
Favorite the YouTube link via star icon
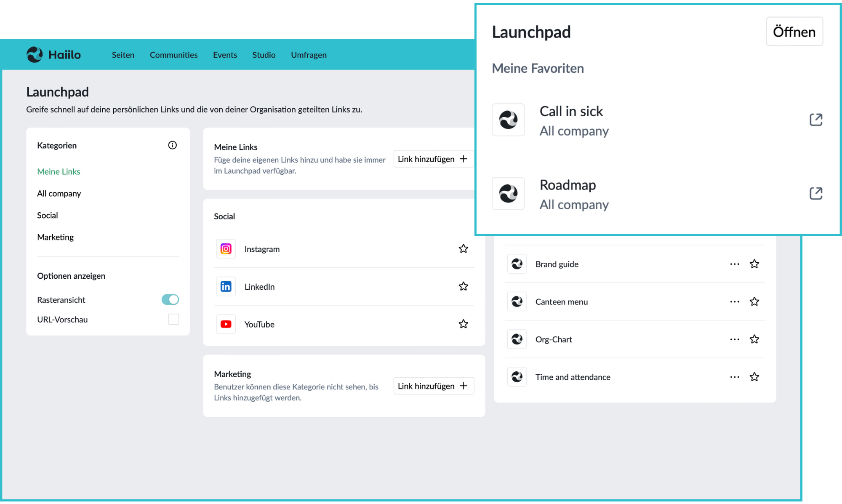(463, 324)
